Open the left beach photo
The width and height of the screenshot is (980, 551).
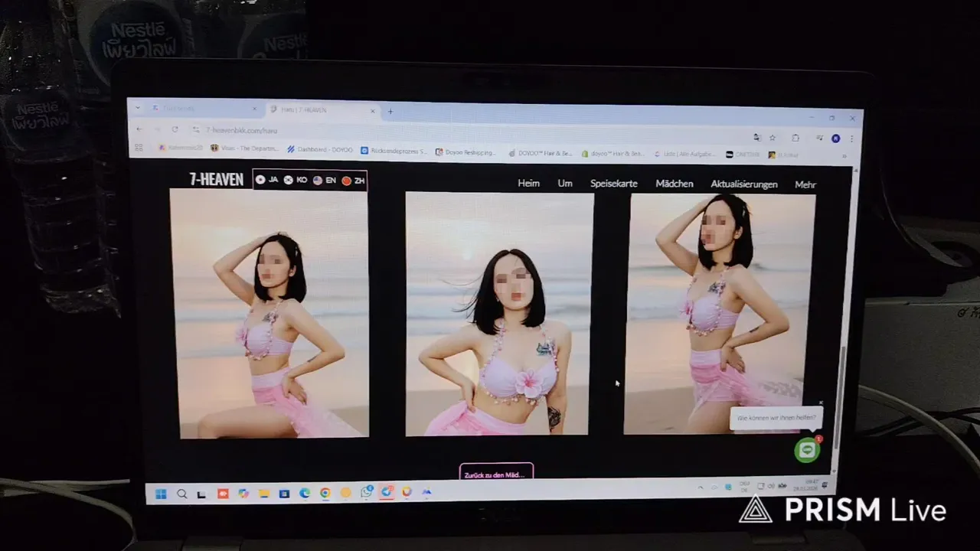271,313
